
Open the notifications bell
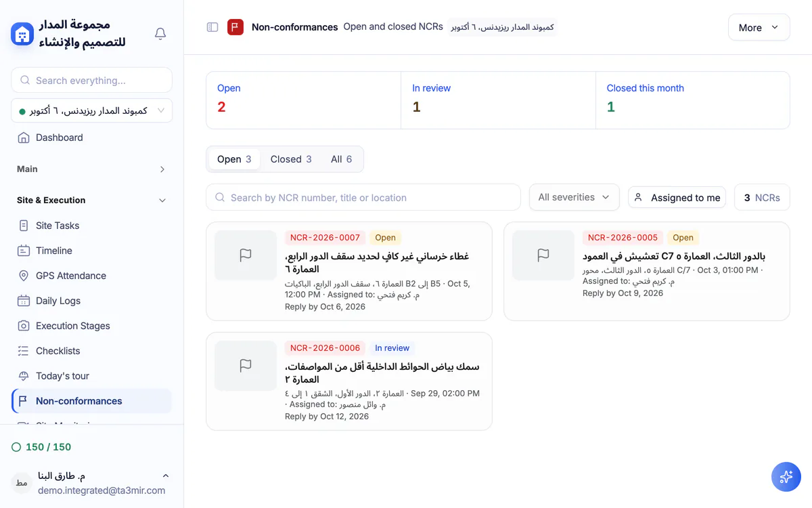point(160,34)
